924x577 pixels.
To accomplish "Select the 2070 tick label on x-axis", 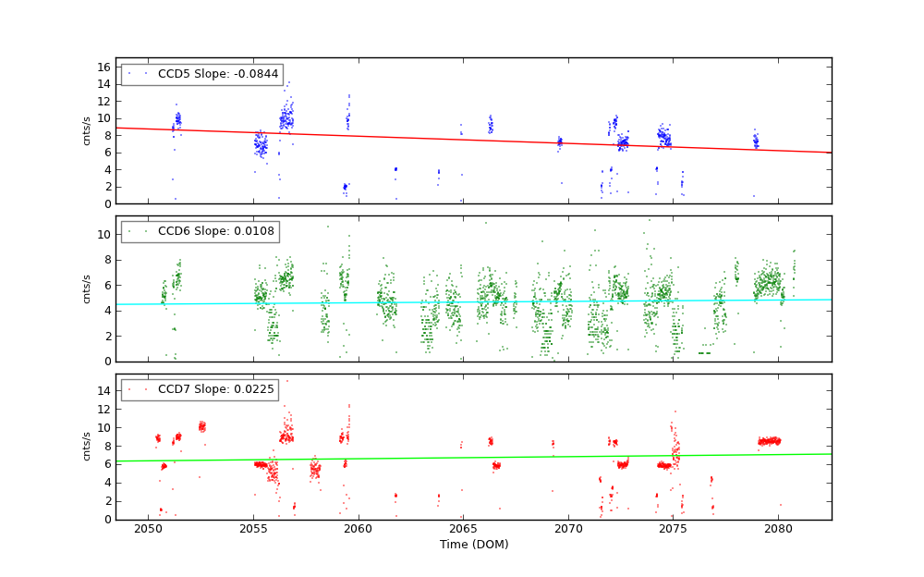I will point(568,530).
